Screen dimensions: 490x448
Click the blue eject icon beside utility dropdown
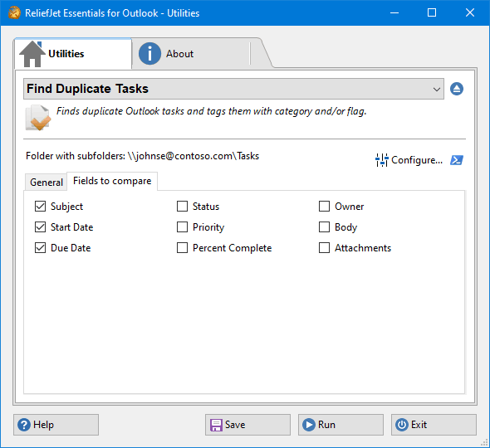457,89
